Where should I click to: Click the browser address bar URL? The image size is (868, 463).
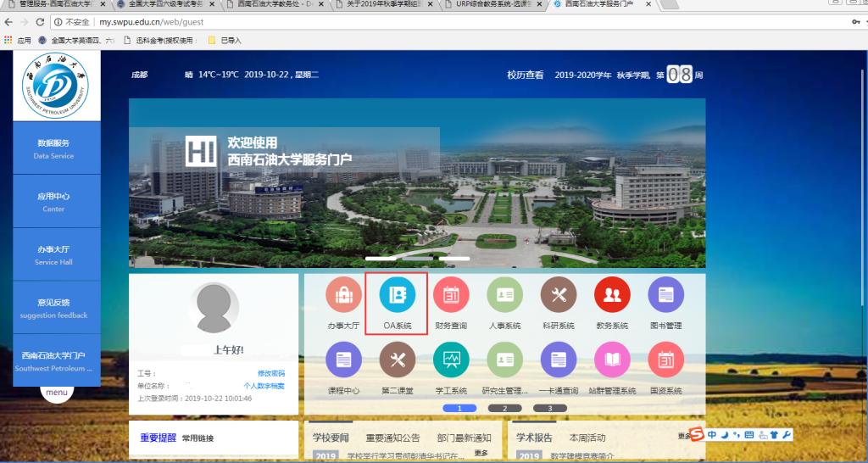coord(153,21)
